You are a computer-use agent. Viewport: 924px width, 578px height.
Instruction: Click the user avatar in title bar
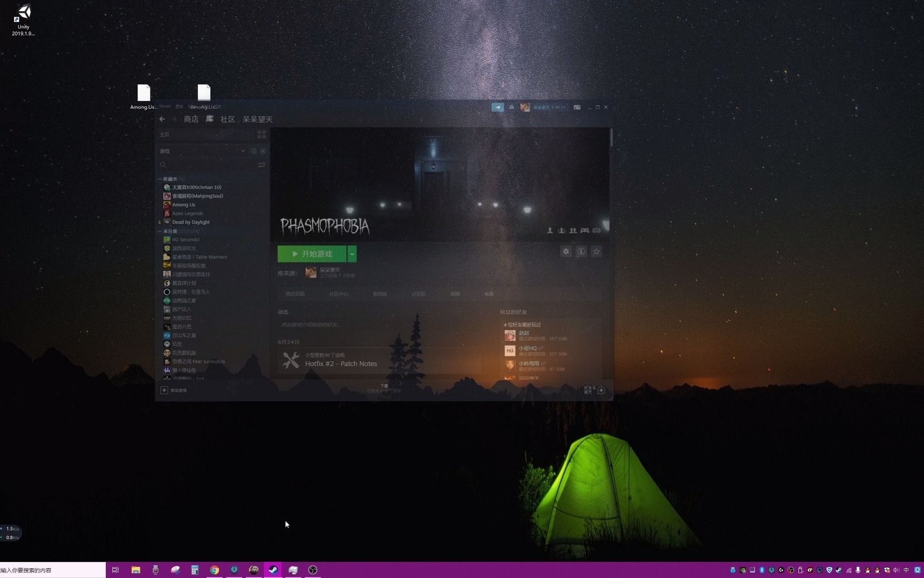525,107
